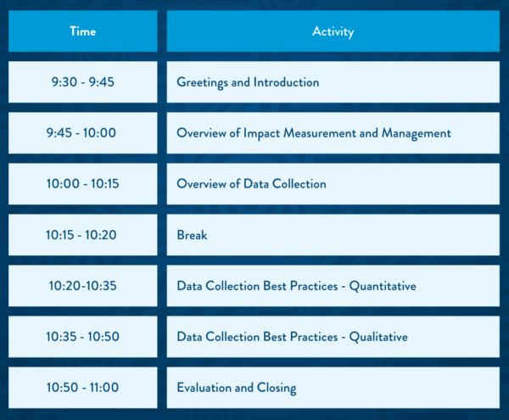Click the Break activity cell

pos(333,235)
